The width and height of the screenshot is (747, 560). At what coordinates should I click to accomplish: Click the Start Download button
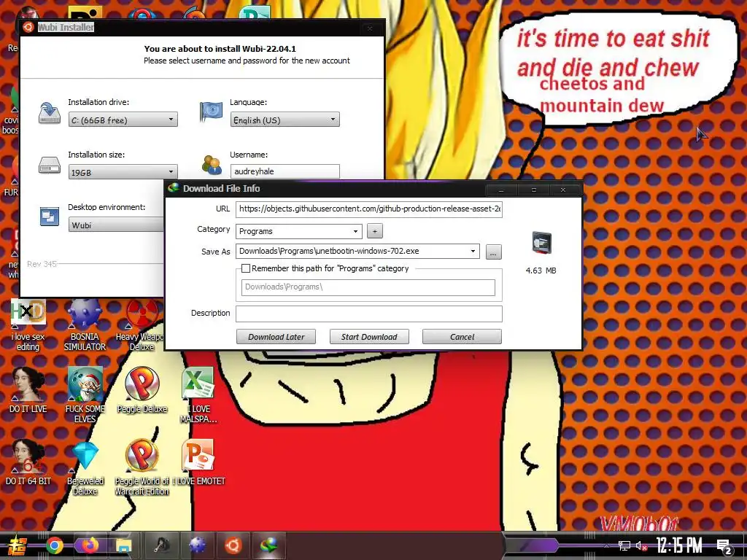click(369, 337)
